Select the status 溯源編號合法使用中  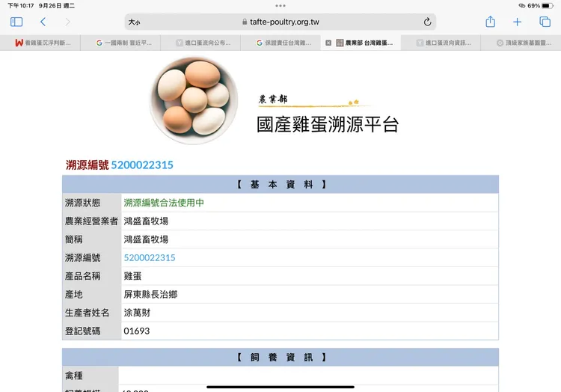164,203
